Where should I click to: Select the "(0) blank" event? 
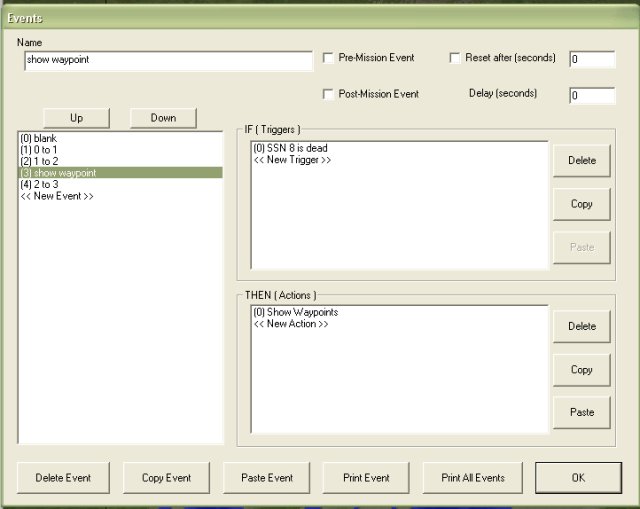[x=38, y=137]
